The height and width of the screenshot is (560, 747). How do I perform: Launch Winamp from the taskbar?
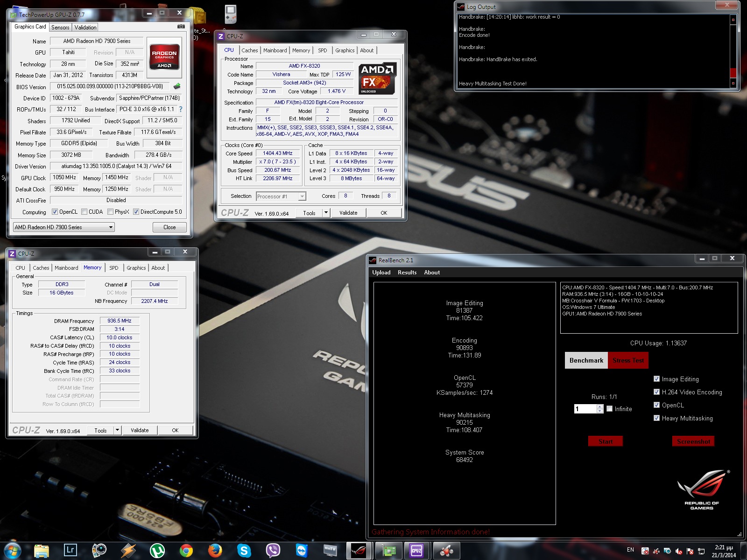pos(128,551)
